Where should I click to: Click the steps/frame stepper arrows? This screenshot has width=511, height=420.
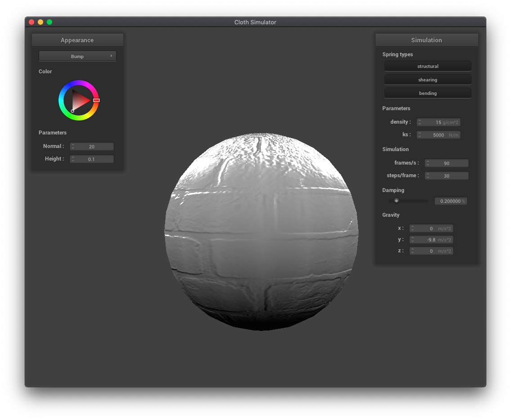point(428,176)
